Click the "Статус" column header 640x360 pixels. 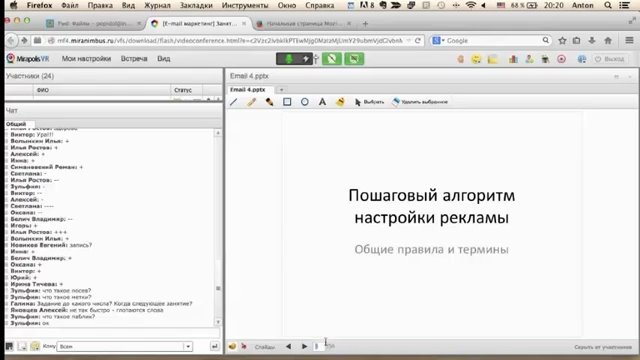point(183,90)
